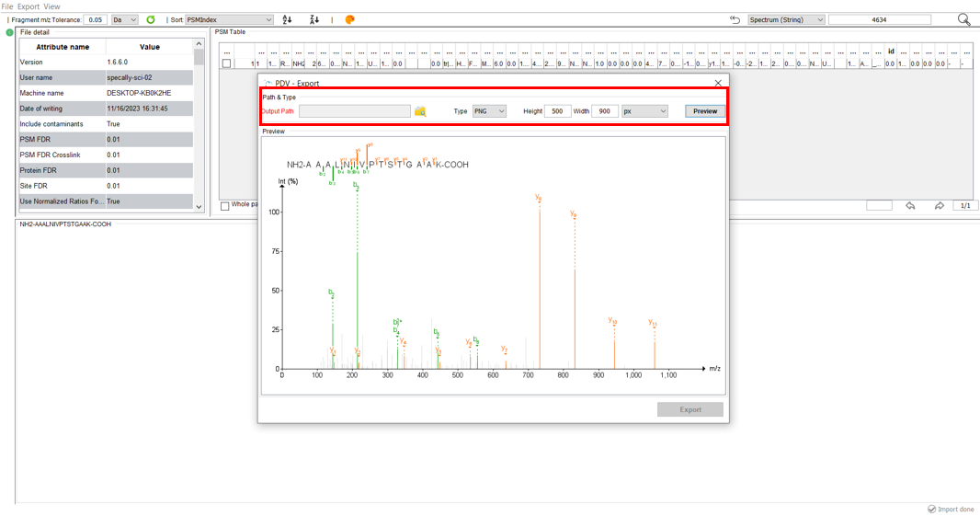Open the View menu
The height and width of the screenshot is (516, 980).
click(x=51, y=6)
